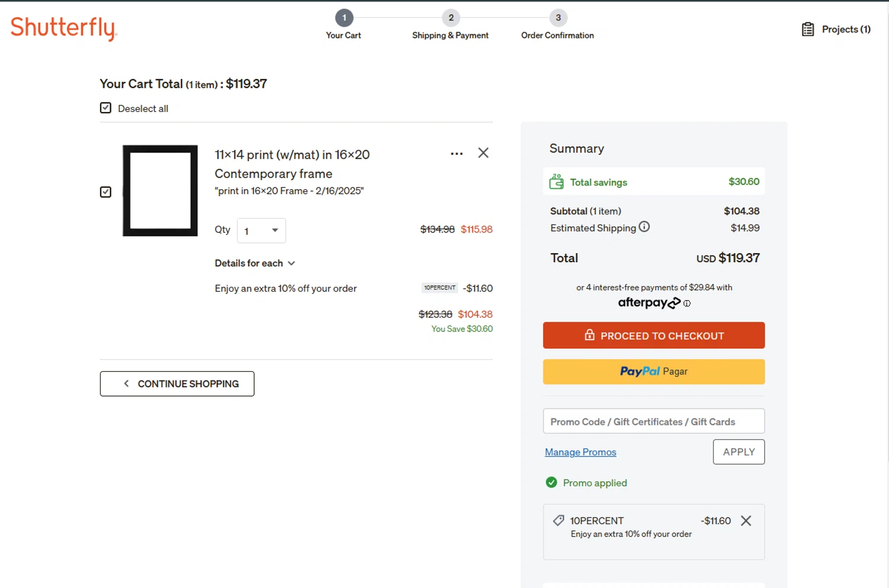889x588 pixels.
Task: Click the afterpay logo
Action: click(x=650, y=303)
